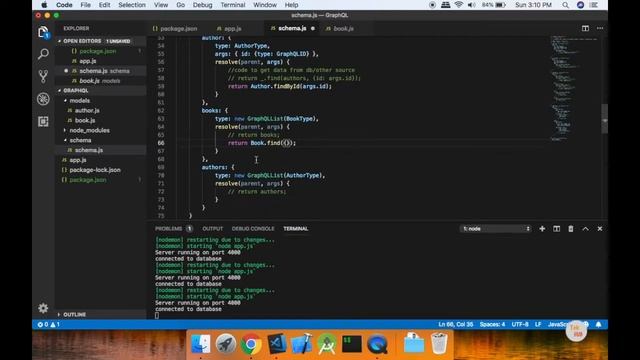
Task: Open QuickTime Player from the dock
Action: point(377,344)
